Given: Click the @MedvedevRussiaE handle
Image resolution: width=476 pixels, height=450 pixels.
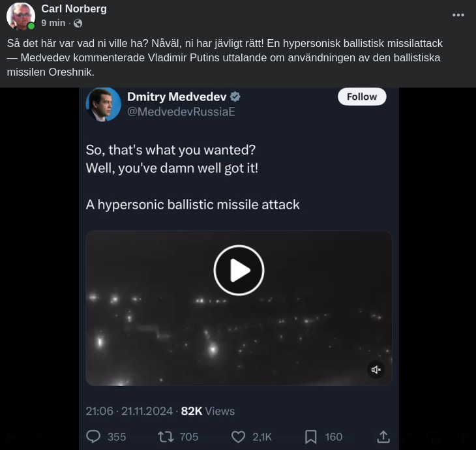Looking at the screenshot, I should click(x=181, y=112).
